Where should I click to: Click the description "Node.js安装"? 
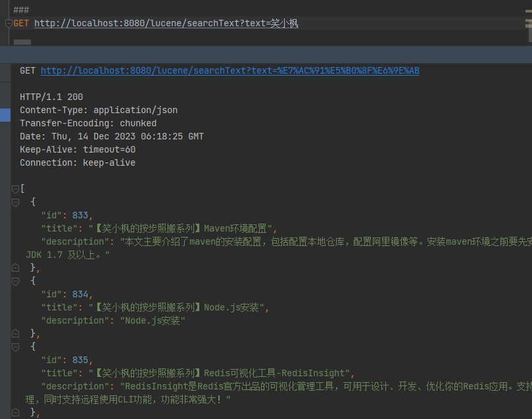(x=153, y=320)
